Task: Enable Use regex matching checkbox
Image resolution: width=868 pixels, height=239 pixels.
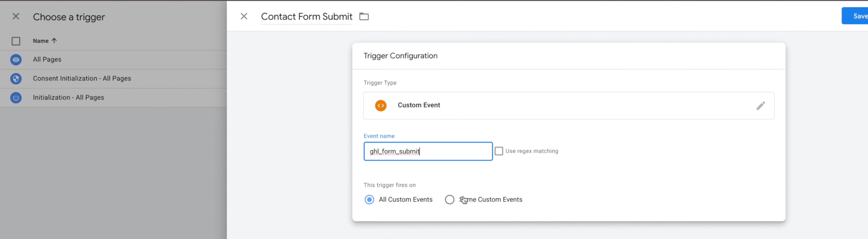Action: (499, 151)
